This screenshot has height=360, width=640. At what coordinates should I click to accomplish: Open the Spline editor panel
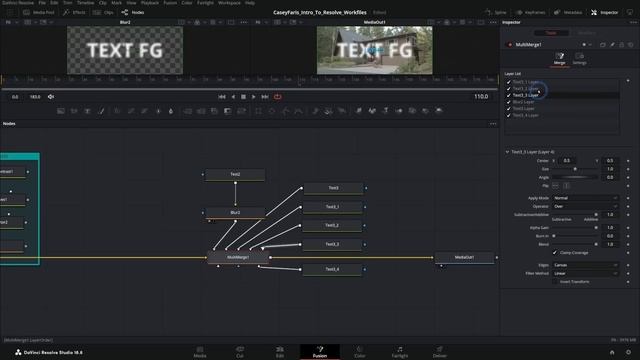pos(495,13)
